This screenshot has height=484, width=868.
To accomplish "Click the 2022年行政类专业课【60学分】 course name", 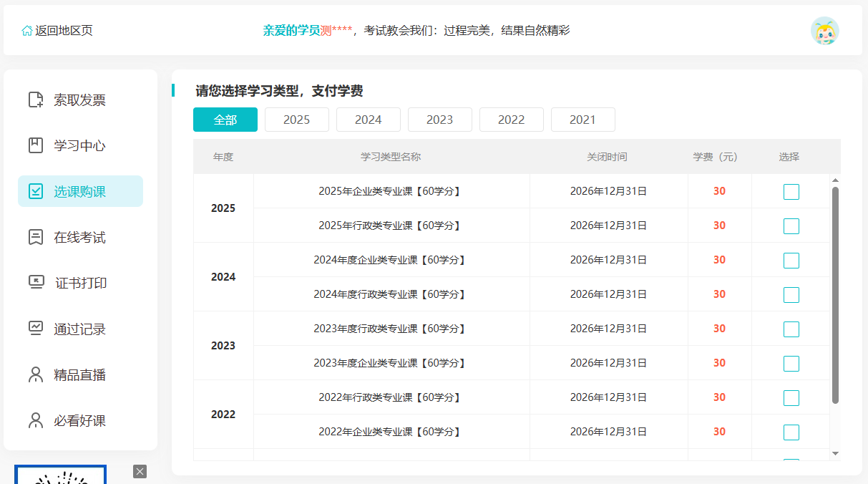I will pos(391,397).
